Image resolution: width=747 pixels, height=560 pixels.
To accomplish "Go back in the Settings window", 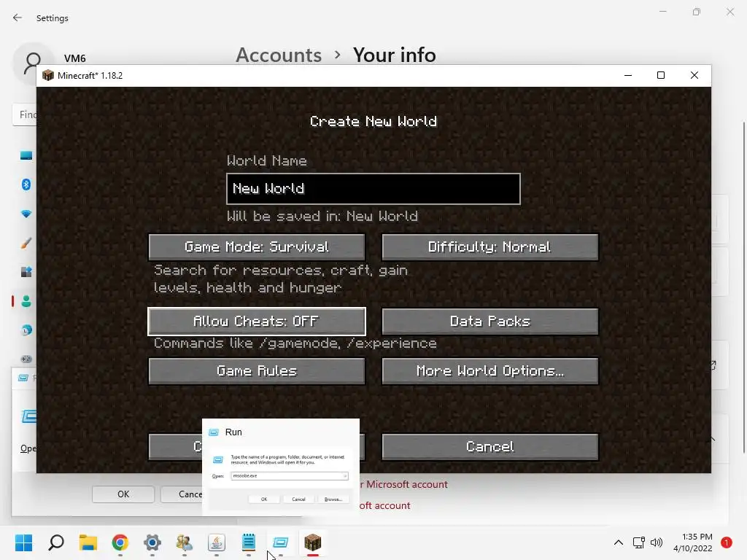I will 18,17.
